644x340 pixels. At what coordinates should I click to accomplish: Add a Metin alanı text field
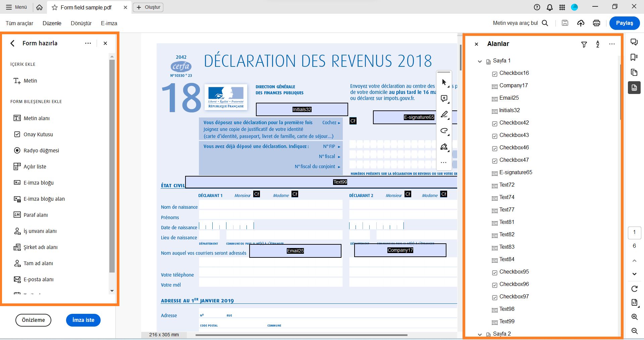point(32,118)
